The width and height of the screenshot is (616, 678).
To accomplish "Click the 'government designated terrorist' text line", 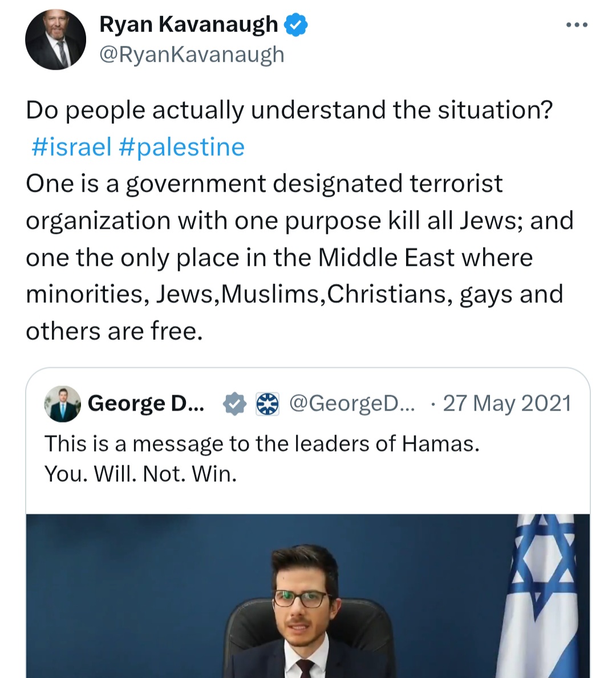I will (x=264, y=184).
